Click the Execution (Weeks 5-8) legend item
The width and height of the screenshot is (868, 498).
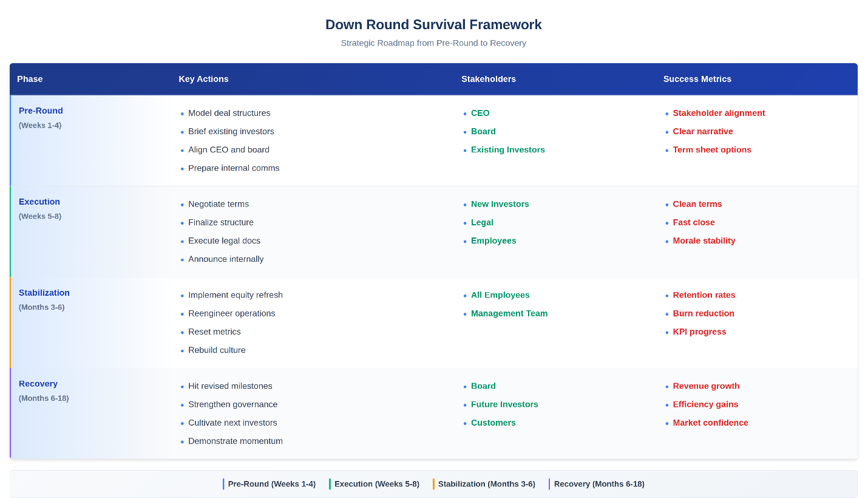point(376,484)
